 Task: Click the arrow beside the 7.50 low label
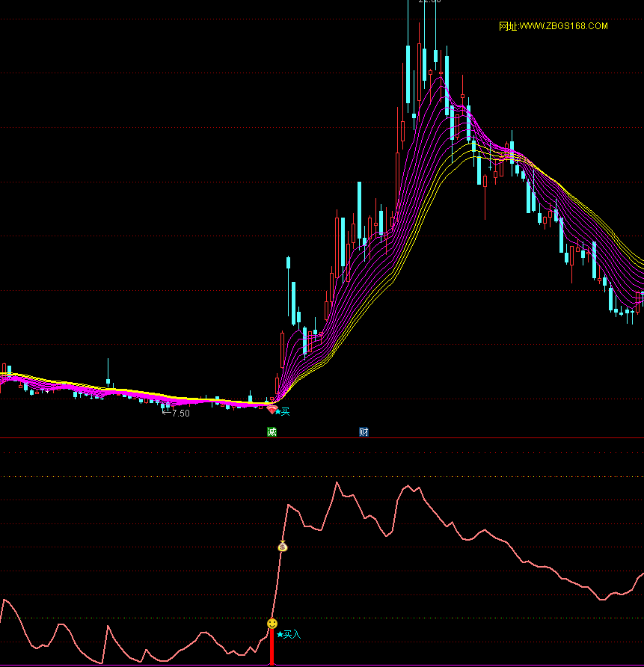[166, 413]
